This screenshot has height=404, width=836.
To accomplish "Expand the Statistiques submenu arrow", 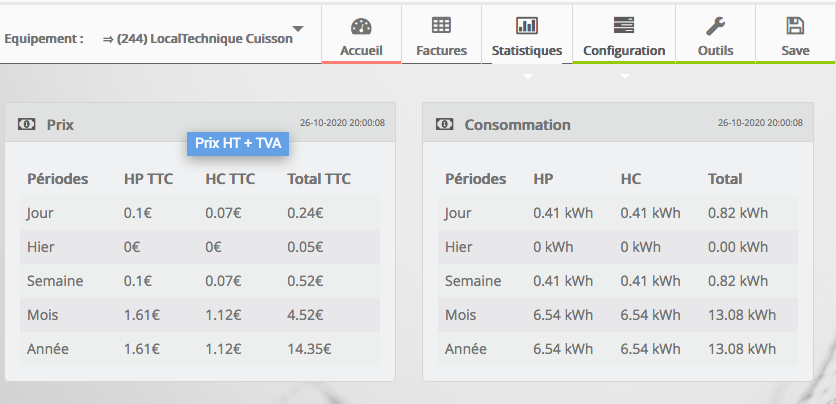I will 527,76.
